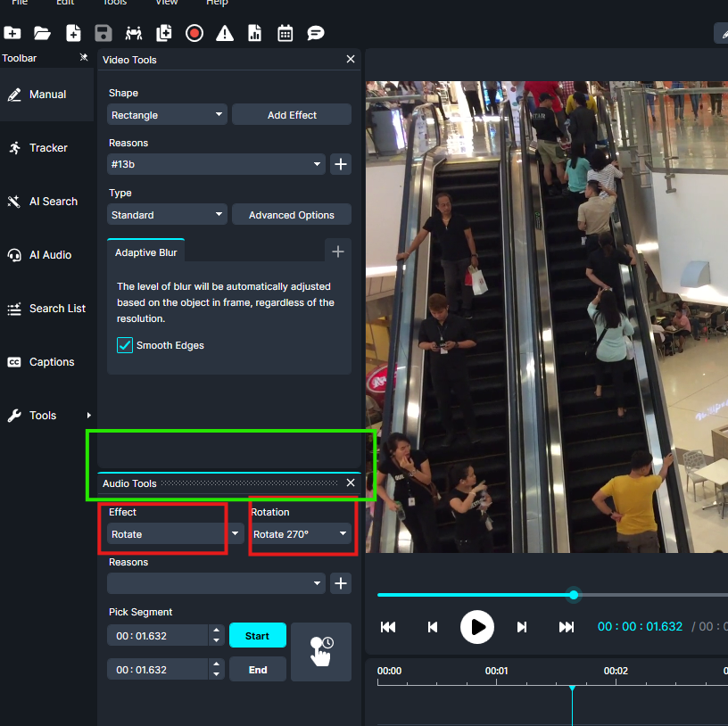Select the Tracker tool in sidebar

tap(47, 148)
